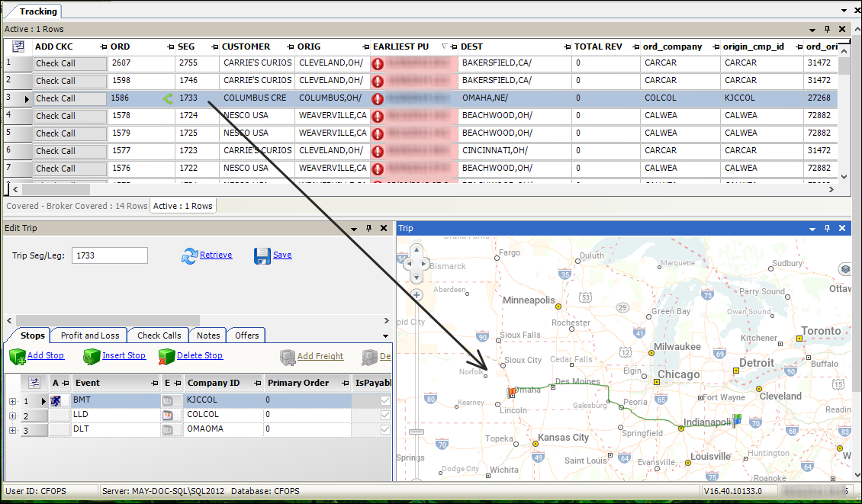
Task: Click the Save link
Action: click(282, 255)
